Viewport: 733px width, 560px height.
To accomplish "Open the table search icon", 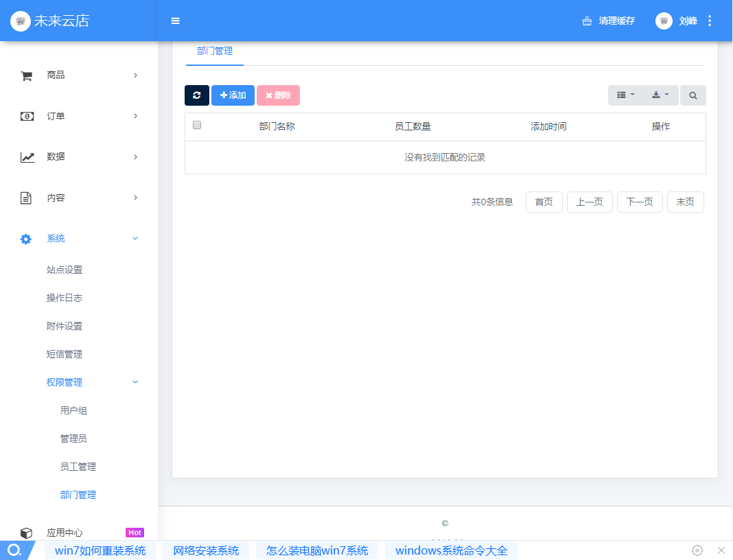I will click(693, 95).
